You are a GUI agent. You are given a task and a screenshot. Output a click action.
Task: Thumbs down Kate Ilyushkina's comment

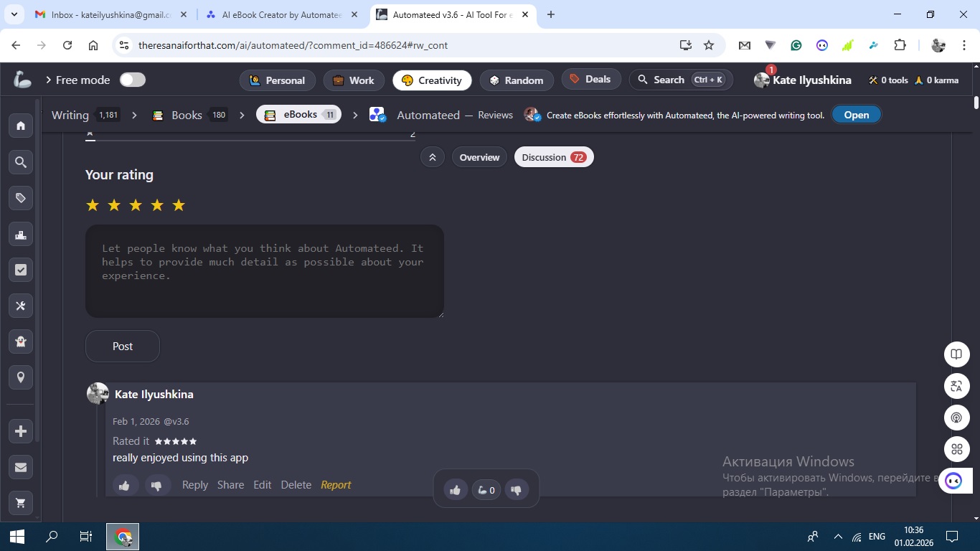click(x=157, y=486)
